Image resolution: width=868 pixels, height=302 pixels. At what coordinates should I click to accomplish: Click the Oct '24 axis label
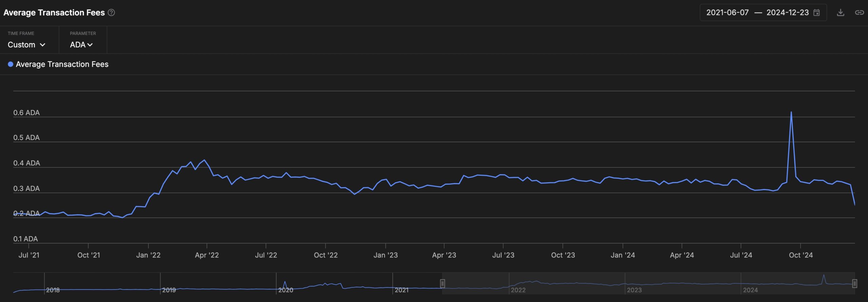pyautogui.click(x=801, y=255)
